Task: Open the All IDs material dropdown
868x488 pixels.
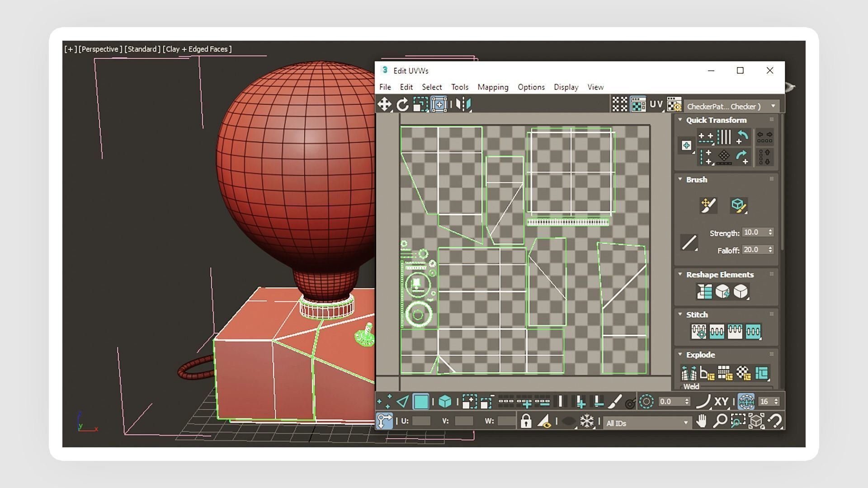Action: pos(647,423)
